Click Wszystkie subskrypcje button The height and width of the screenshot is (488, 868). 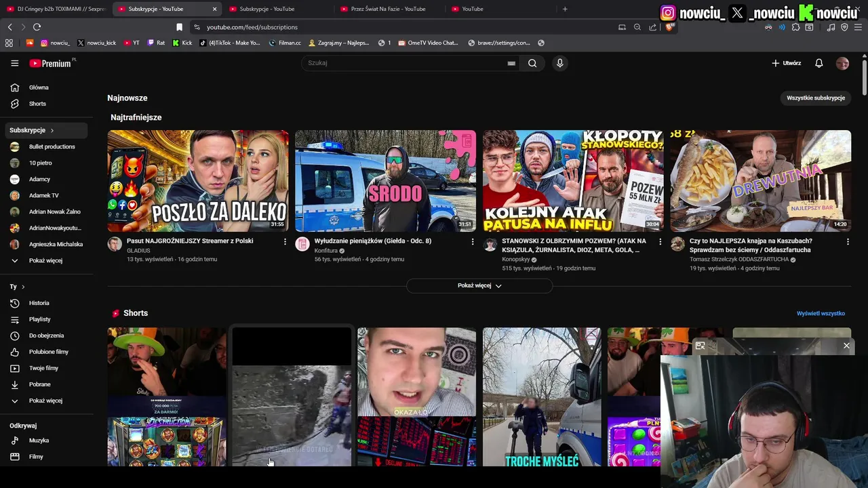[x=816, y=98]
